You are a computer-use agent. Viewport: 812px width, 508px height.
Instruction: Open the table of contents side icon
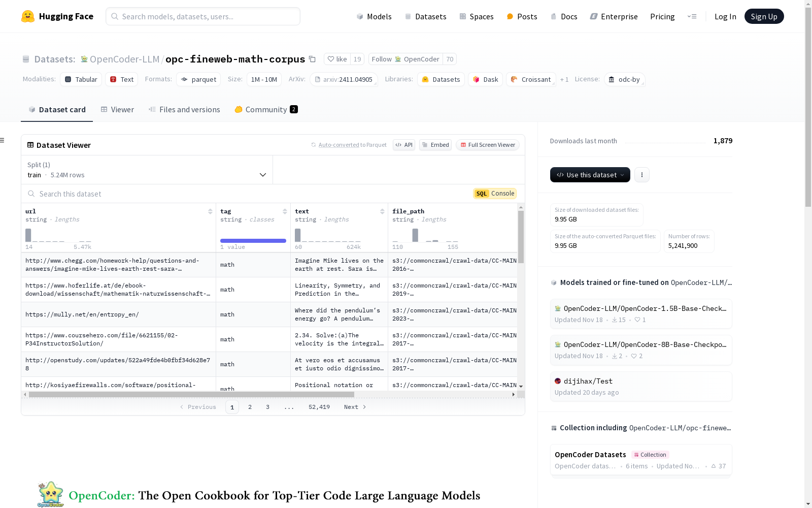click(3, 140)
